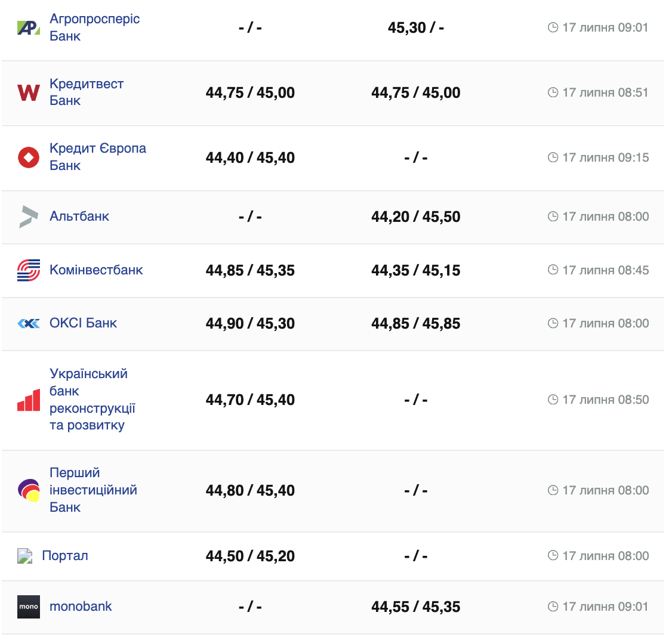The height and width of the screenshot is (637, 672).
Task: Click the Кредит Європа Банк red circle logo
Action: [x=28, y=157]
